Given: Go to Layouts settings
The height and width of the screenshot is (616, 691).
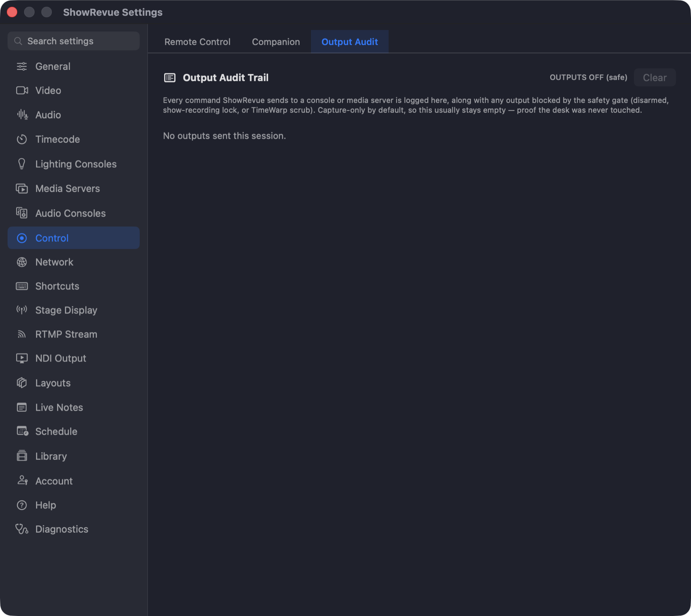Looking at the screenshot, I should 73,383.
